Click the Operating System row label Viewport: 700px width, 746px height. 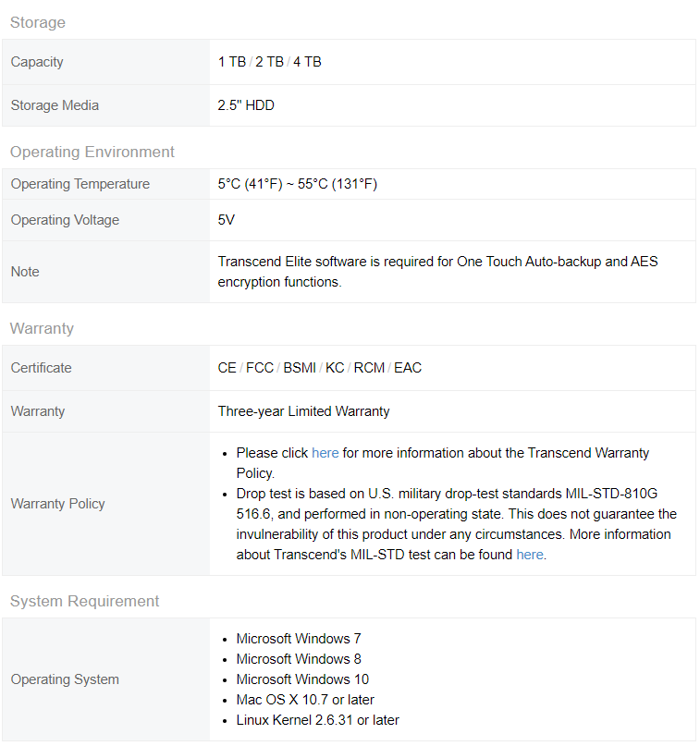[65, 679]
